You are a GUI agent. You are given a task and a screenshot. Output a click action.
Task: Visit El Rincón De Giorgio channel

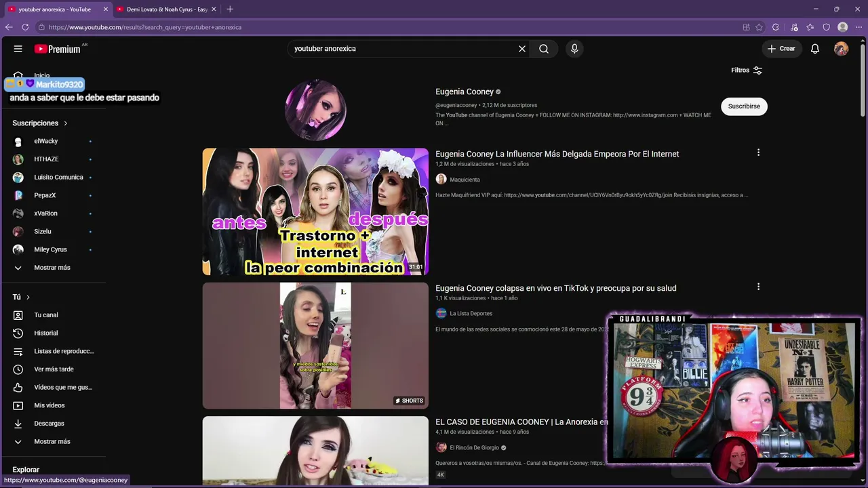pyautogui.click(x=474, y=448)
